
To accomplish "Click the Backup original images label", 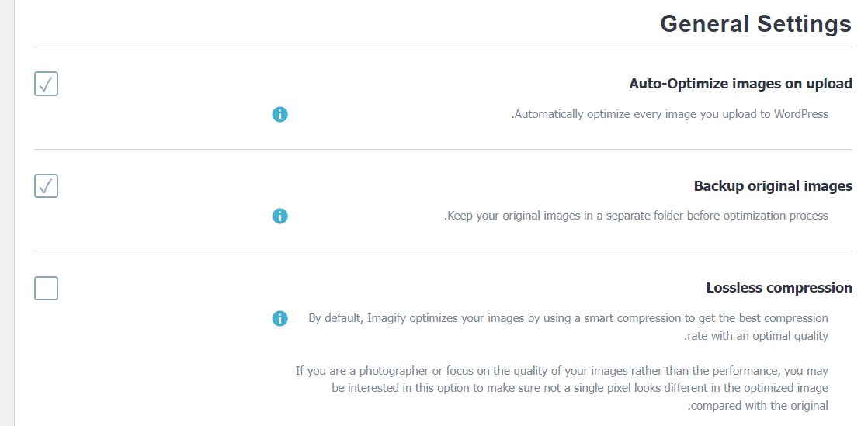I will tap(773, 186).
